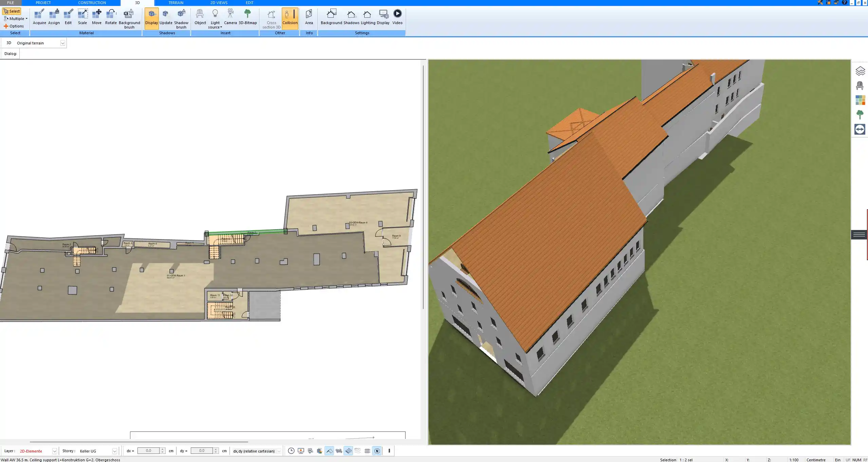The height and width of the screenshot is (462, 868).
Task: Toggle the north arrow display
Action: 377,451
